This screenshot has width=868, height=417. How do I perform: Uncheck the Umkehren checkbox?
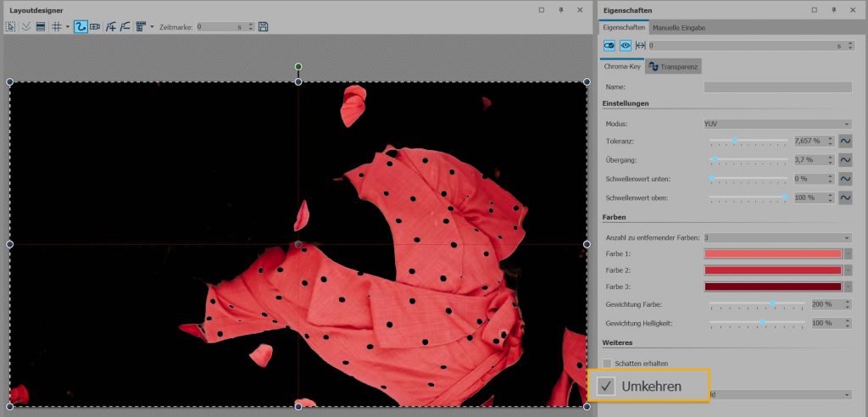pos(606,386)
